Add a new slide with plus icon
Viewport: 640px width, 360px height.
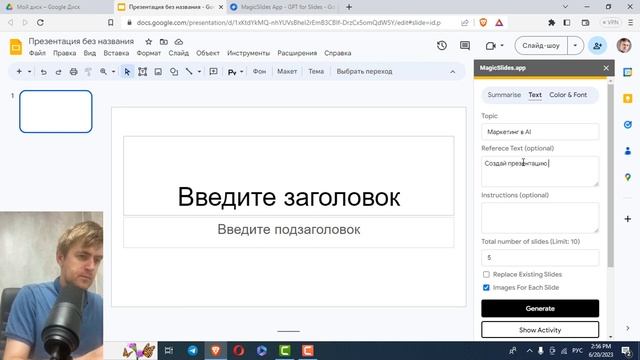point(19,71)
